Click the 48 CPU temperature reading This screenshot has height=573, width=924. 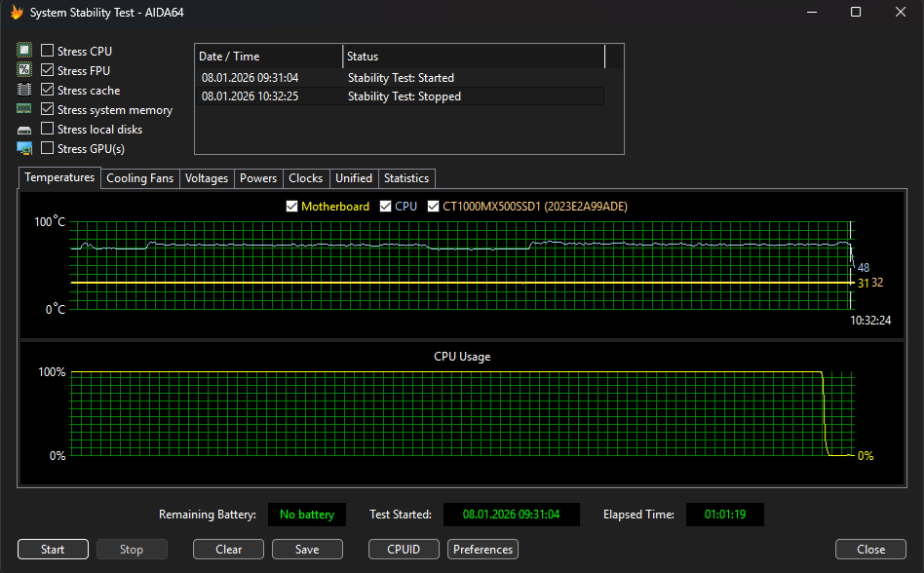click(864, 267)
